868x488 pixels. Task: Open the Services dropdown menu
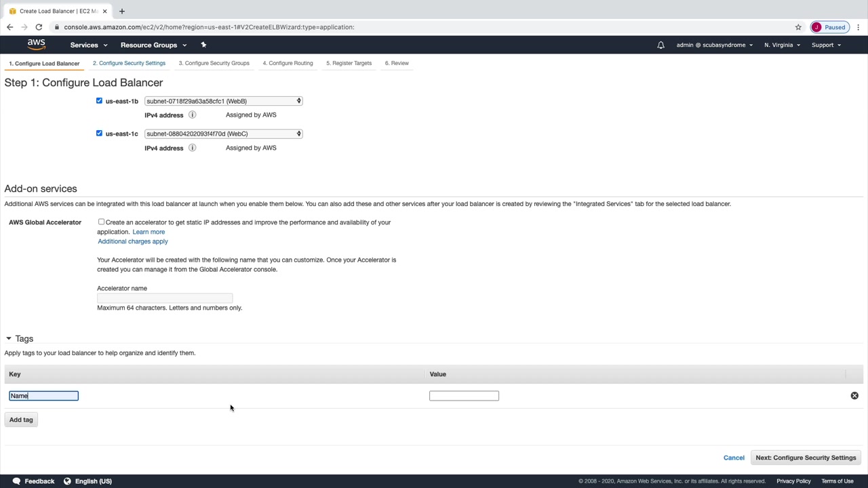89,45
